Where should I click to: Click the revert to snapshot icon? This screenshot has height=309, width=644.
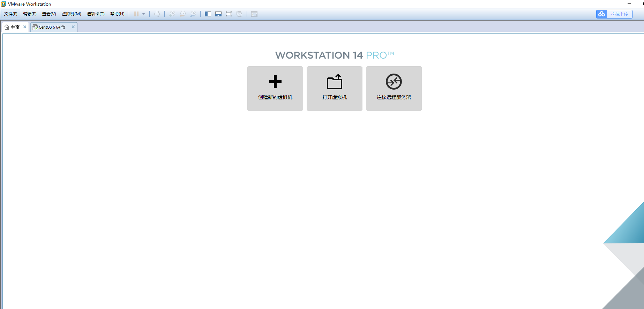point(182,14)
